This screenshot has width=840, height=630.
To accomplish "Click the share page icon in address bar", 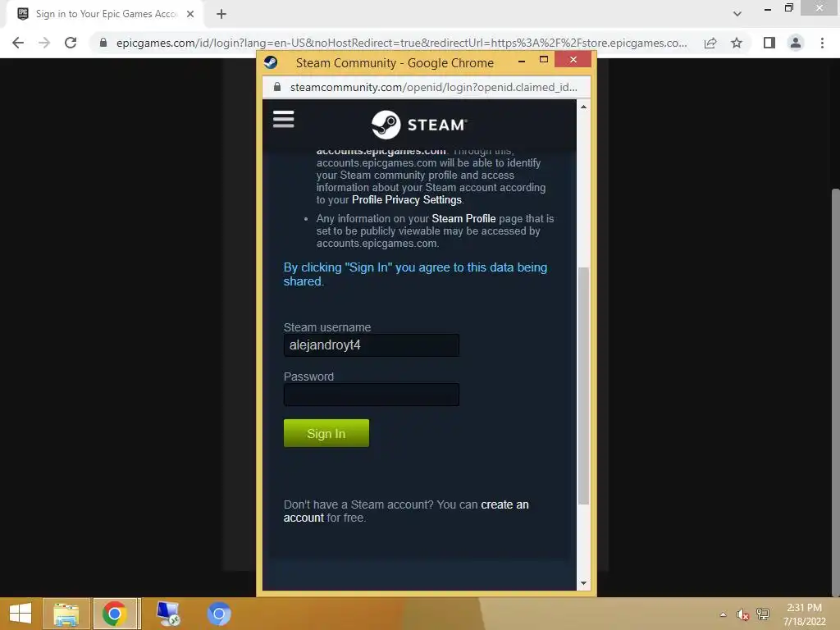I will pos(710,43).
